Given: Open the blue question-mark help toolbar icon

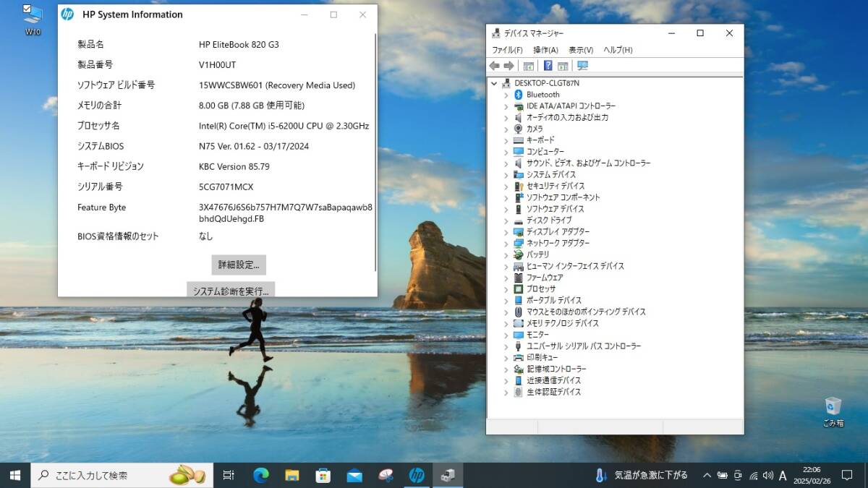Looking at the screenshot, I should click(x=548, y=66).
